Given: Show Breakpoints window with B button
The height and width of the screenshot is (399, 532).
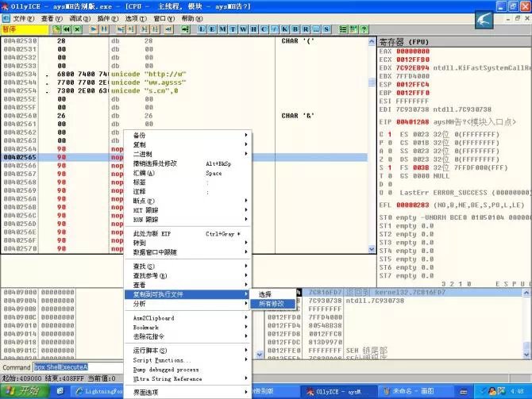Looking at the screenshot, I should coord(298,29).
